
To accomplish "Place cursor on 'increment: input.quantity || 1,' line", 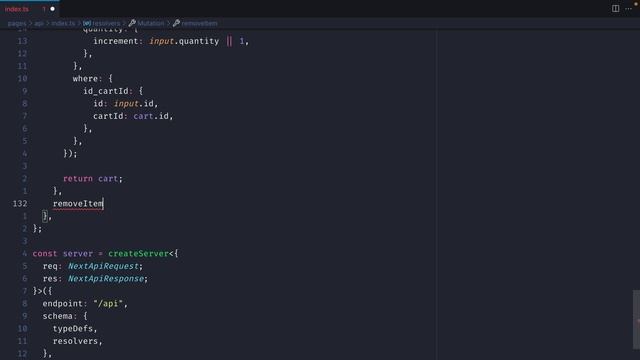I will click(171, 41).
